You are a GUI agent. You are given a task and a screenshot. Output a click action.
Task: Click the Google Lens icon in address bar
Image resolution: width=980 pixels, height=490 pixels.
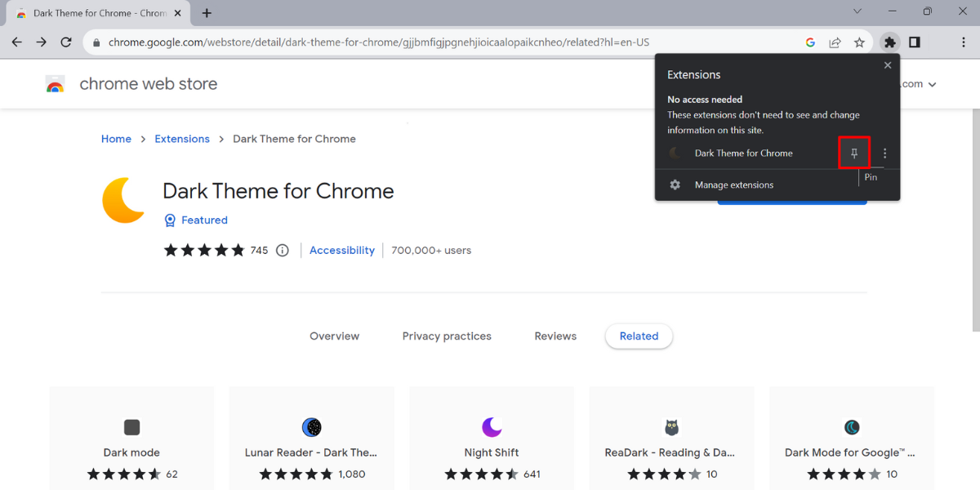[x=810, y=42]
